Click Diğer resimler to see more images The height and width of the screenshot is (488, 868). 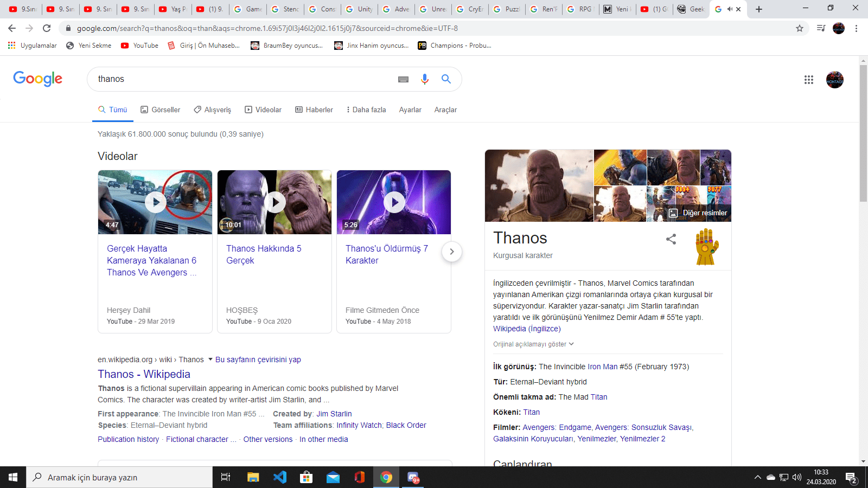(x=698, y=213)
